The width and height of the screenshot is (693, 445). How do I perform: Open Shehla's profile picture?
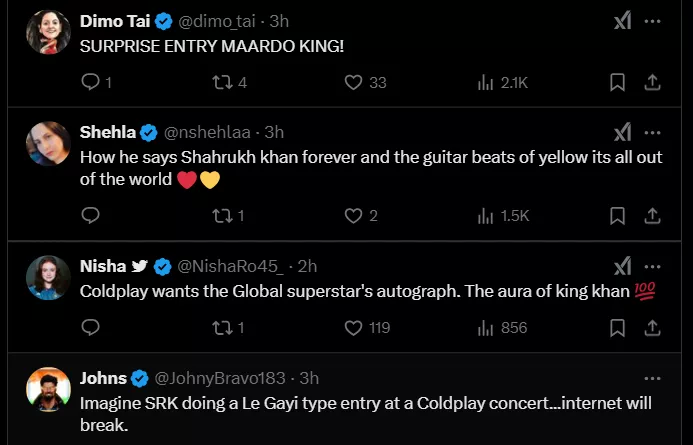click(x=46, y=144)
